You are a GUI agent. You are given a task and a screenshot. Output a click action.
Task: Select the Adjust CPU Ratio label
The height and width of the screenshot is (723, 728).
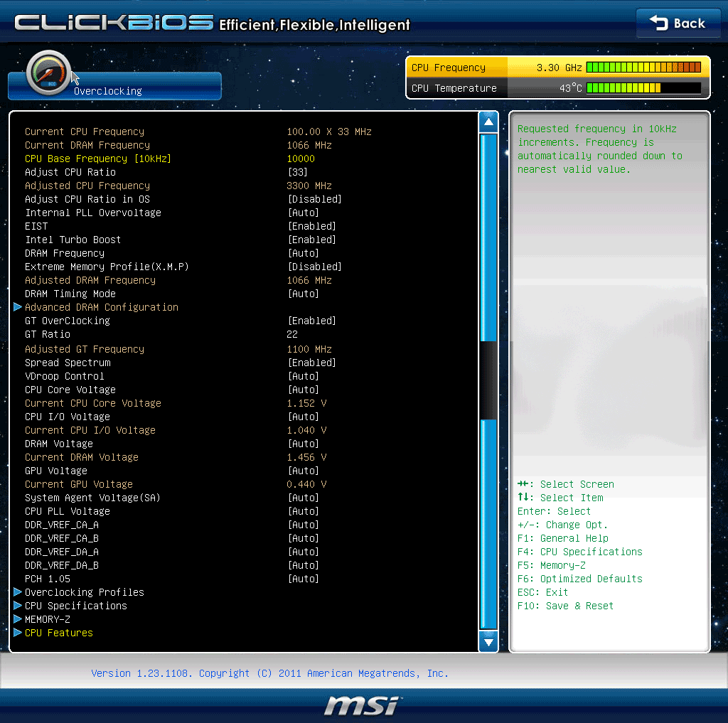pyautogui.click(x=70, y=172)
